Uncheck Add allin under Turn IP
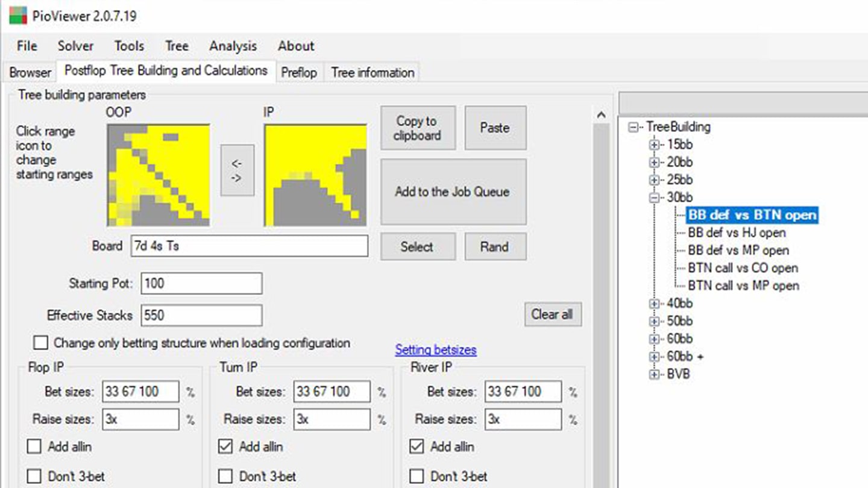Viewport: 868px width, 488px height. (x=225, y=446)
